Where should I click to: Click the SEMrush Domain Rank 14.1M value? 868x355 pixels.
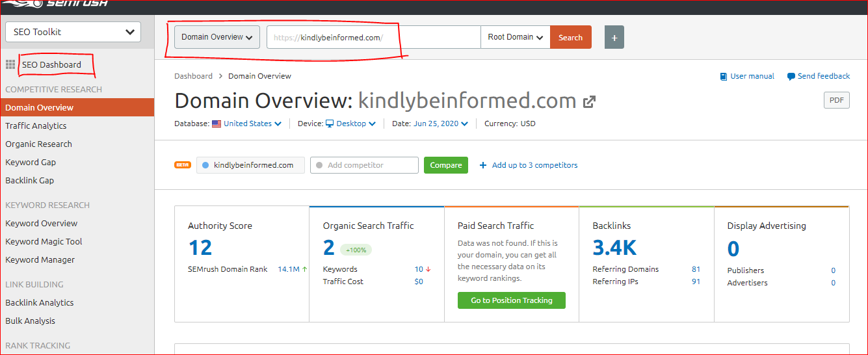289,269
